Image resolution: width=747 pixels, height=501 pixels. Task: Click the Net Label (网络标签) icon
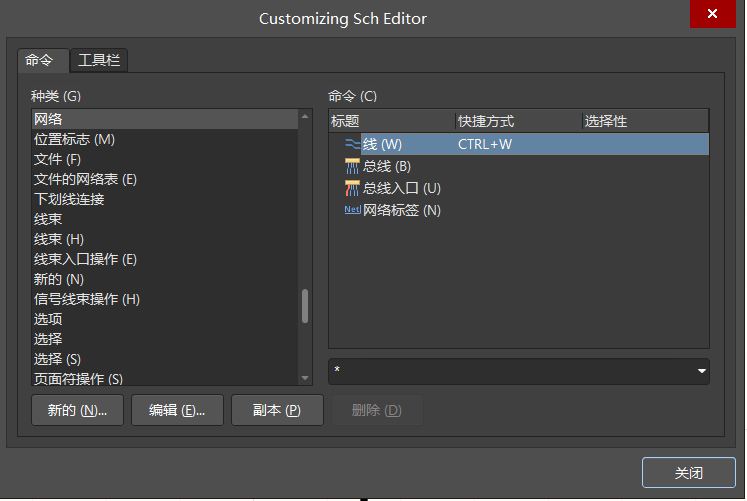[352, 210]
